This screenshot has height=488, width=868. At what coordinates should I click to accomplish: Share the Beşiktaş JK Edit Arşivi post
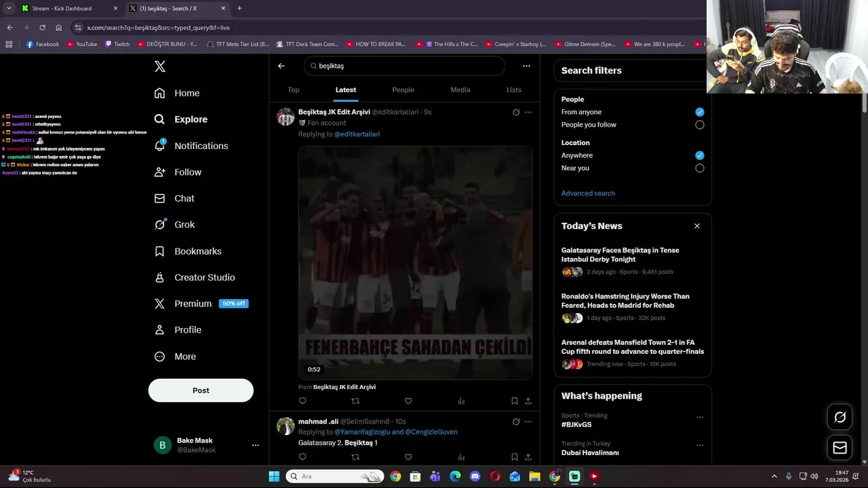[528, 401]
